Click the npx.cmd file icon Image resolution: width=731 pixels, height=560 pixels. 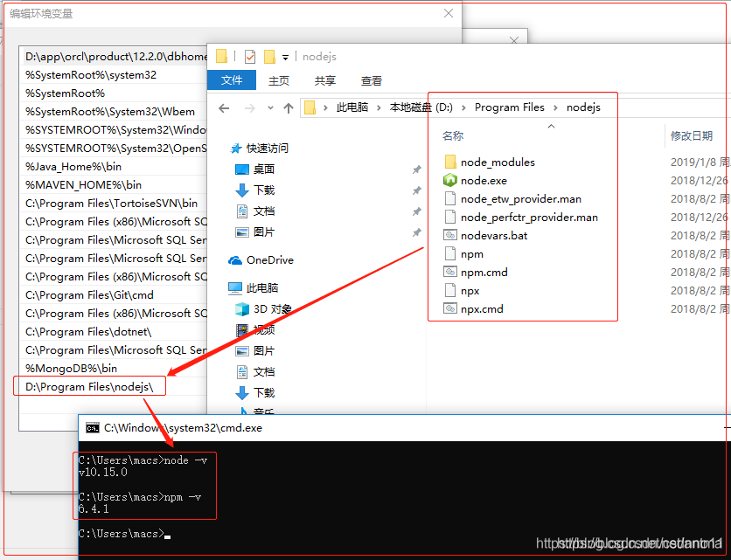(x=450, y=308)
